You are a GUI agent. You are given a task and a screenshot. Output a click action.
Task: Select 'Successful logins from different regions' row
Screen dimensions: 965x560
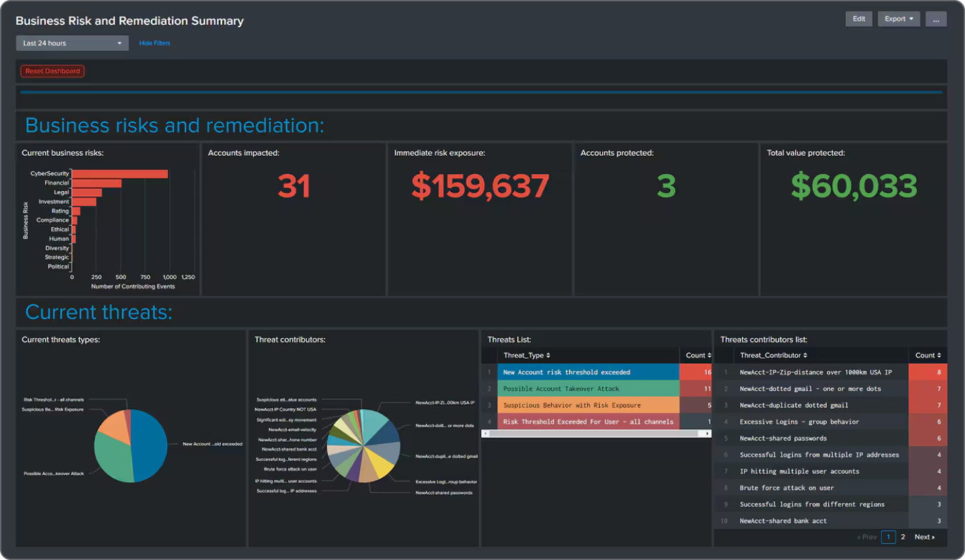coord(831,505)
